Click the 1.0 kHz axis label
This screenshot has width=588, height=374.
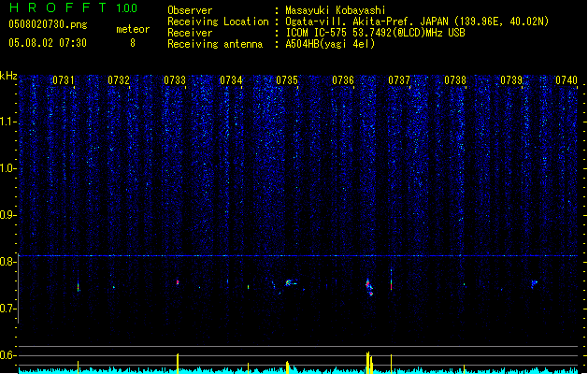click(x=7, y=168)
